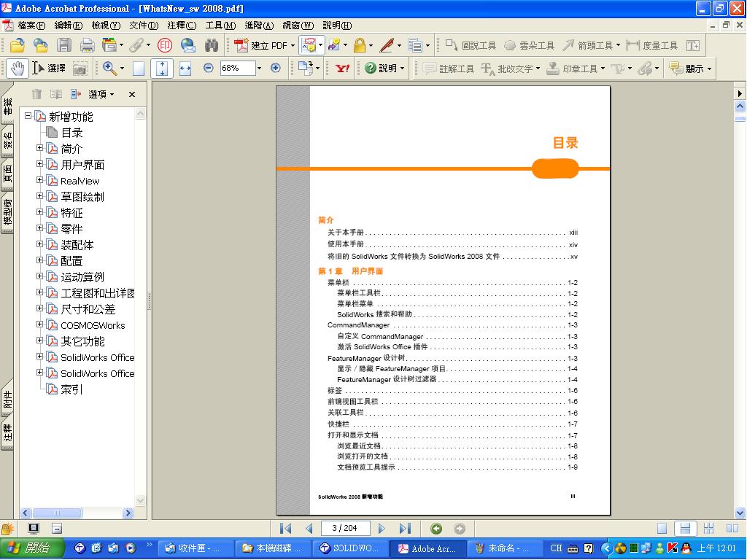Toggle Continuous page layout icon
This screenshot has width=747, height=560.
[685, 528]
